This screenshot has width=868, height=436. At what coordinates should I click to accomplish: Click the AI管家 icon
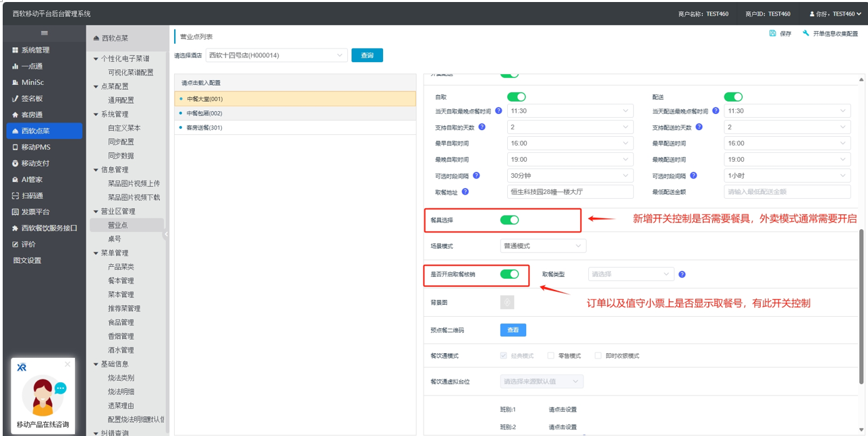[16, 179]
